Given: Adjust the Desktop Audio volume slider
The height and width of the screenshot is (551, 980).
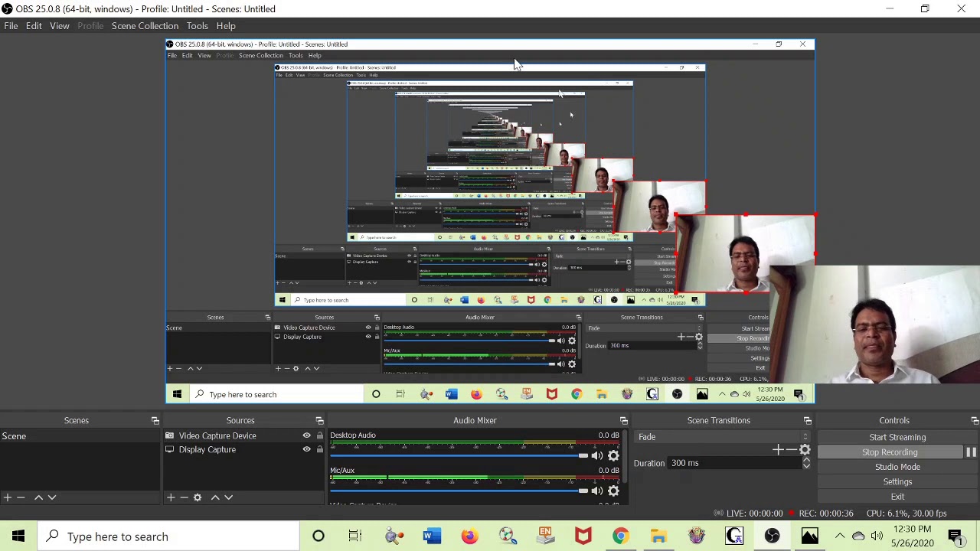Looking at the screenshot, I should (x=459, y=456).
